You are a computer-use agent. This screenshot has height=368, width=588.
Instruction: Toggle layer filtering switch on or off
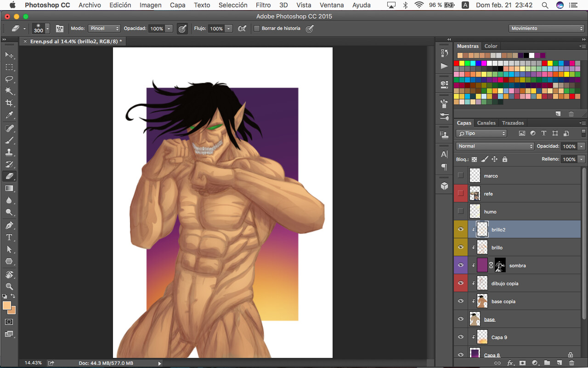[x=583, y=133]
